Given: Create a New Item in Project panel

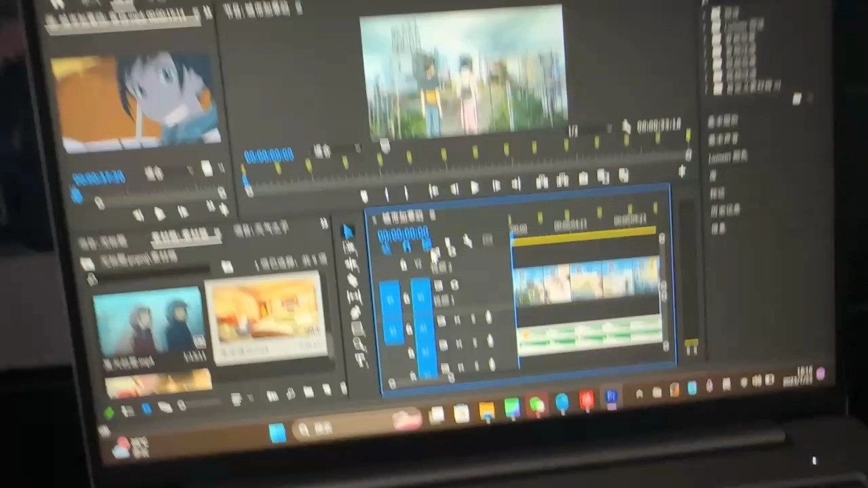Looking at the screenshot, I should point(326,389).
